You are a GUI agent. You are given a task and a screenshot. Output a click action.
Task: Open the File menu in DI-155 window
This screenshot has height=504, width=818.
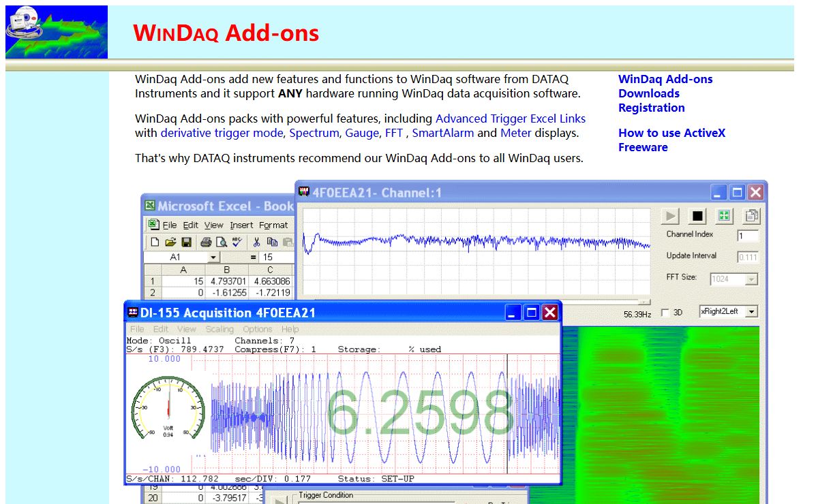click(137, 329)
